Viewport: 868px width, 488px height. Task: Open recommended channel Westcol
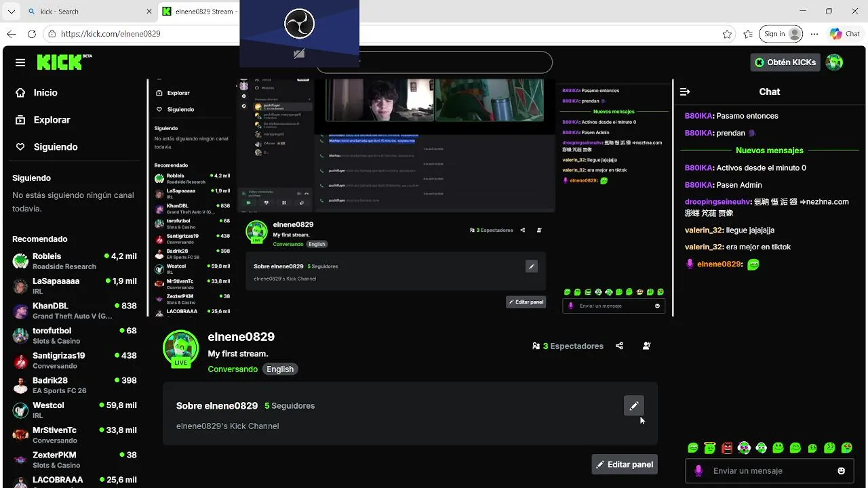75,410
